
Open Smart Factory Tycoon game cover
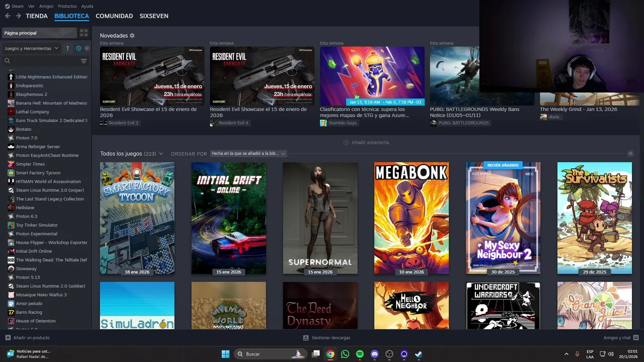137,218
